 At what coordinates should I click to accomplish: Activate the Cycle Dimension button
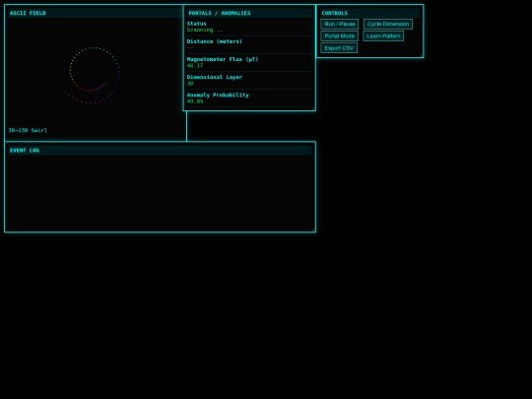point(388,24)
